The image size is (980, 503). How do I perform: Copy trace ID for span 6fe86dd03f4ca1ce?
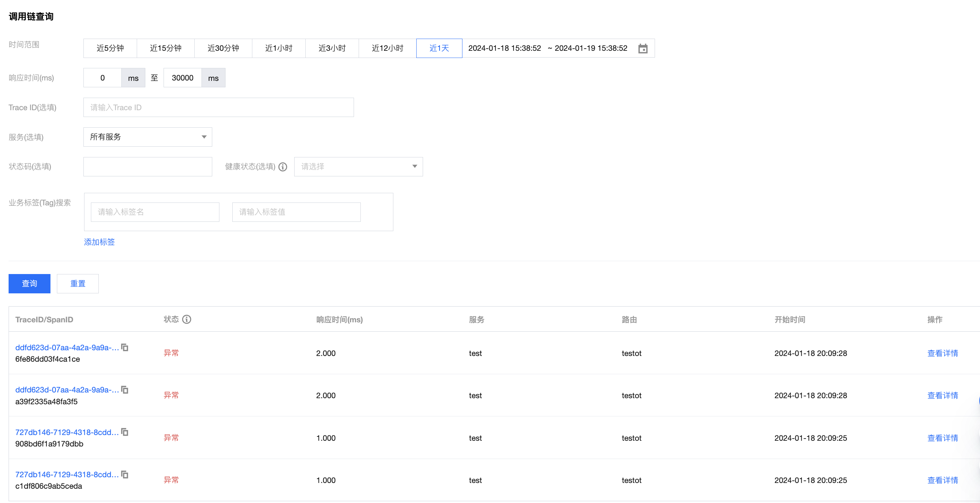click(125, 347)
